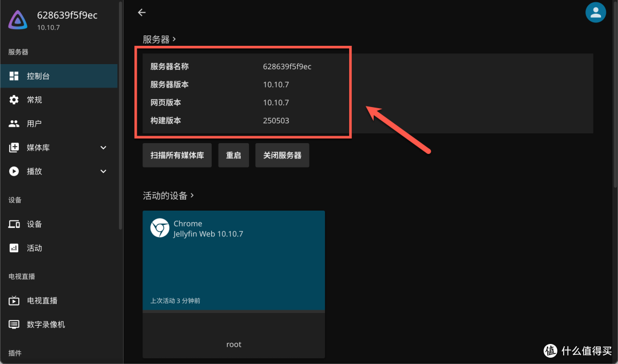Click 扫描所有媒体库 button
The image size is (618, 364).
coord(177,155)
